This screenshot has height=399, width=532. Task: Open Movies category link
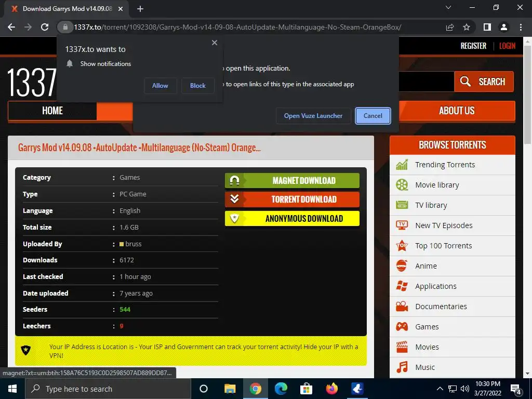click(x=427, y=347)
